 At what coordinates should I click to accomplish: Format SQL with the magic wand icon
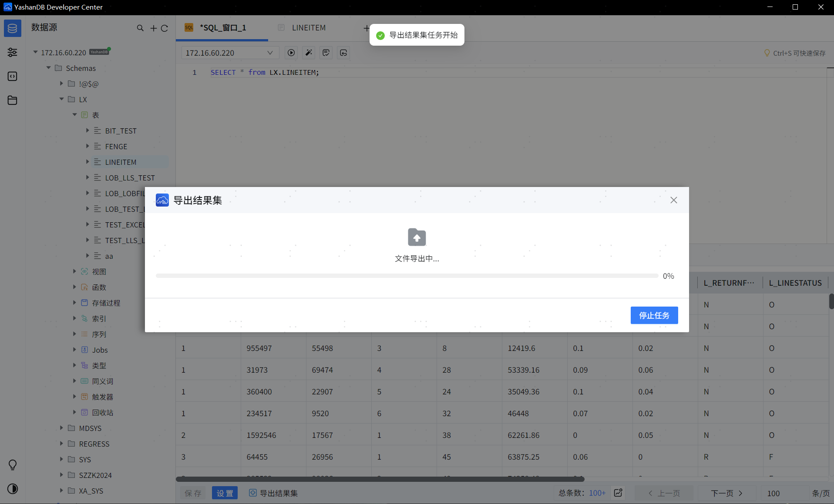[x=309, y=53]
